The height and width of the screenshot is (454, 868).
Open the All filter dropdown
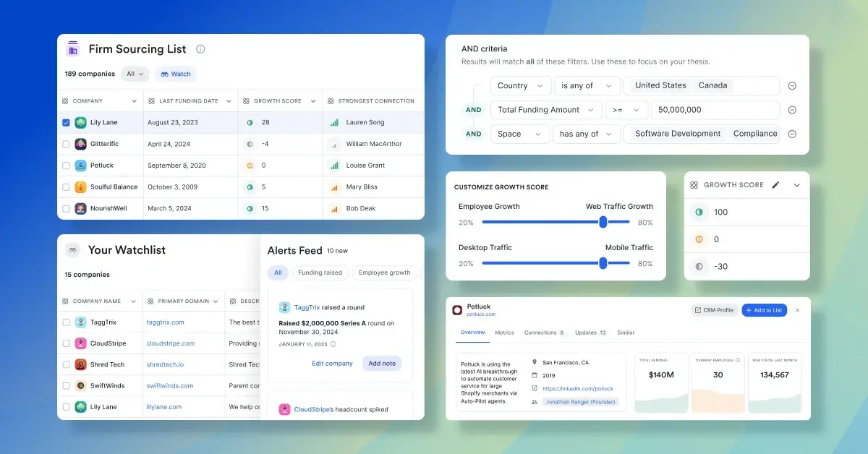point(135,74)
